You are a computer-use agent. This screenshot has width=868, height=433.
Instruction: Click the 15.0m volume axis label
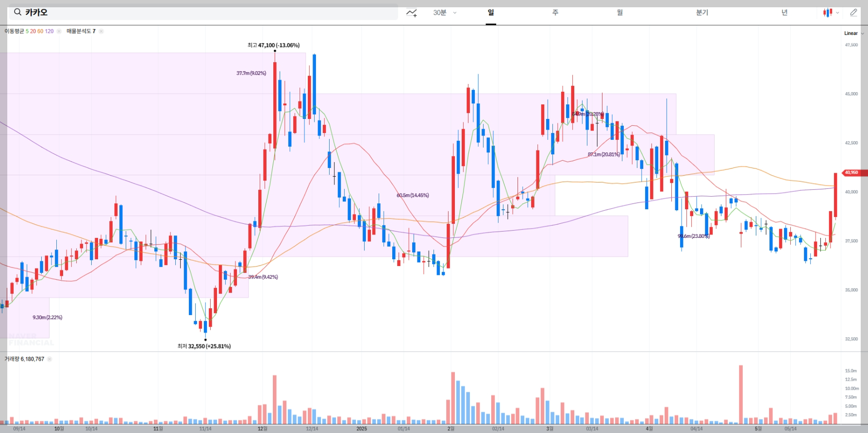click(851, 371)
